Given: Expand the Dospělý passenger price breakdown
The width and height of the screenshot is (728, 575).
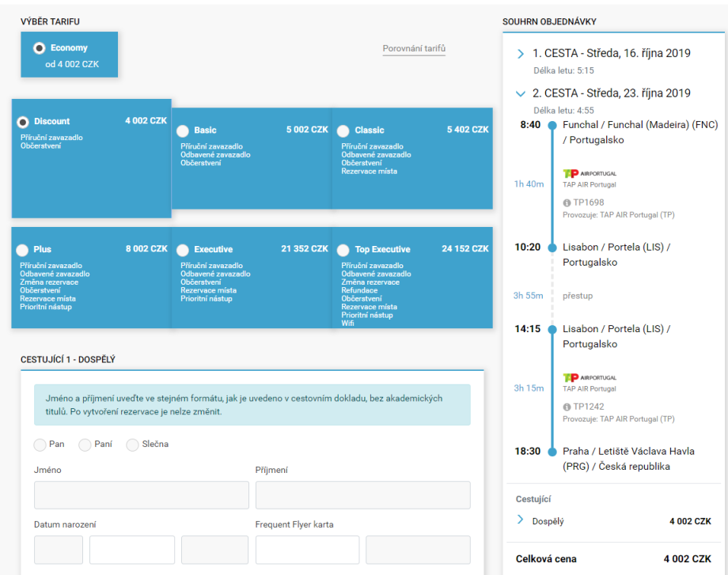Looking at the screenshot, I should (520, 520).
